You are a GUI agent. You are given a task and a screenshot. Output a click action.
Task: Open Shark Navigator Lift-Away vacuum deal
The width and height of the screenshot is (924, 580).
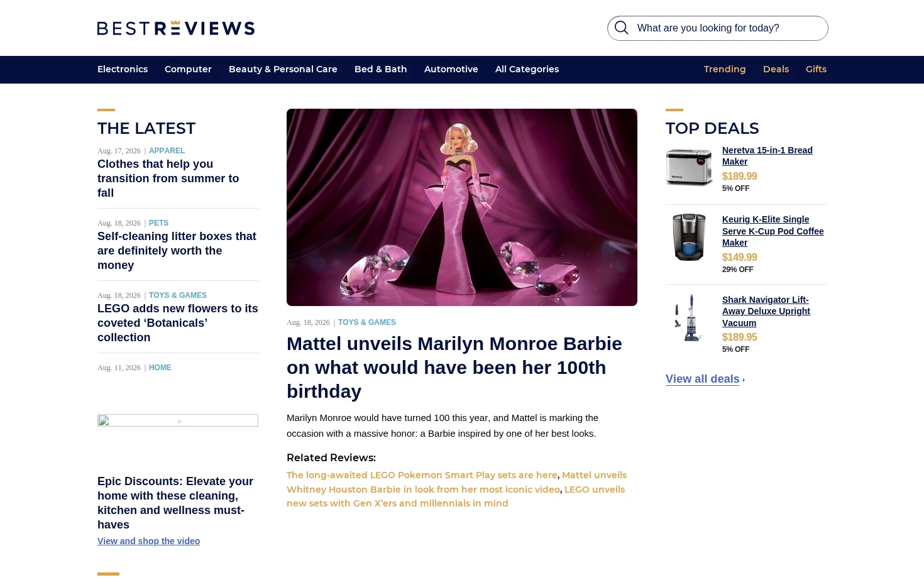coord(766,312)
